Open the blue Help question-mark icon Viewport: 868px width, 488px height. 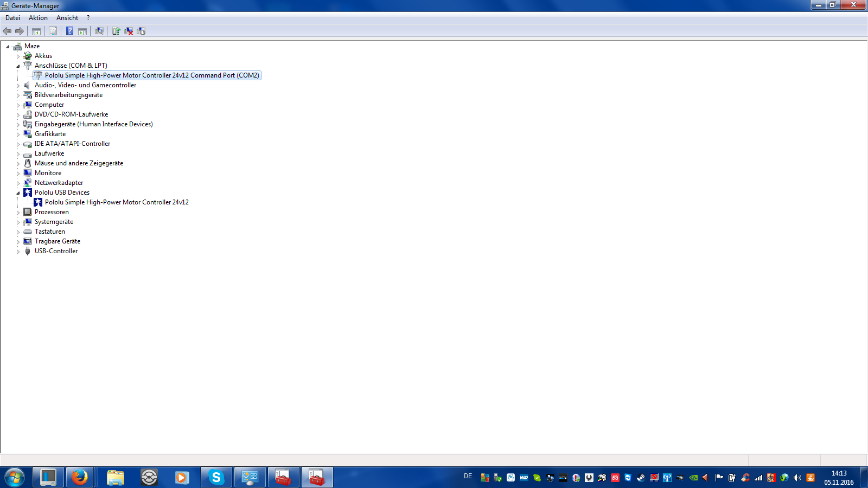point(70,31)
